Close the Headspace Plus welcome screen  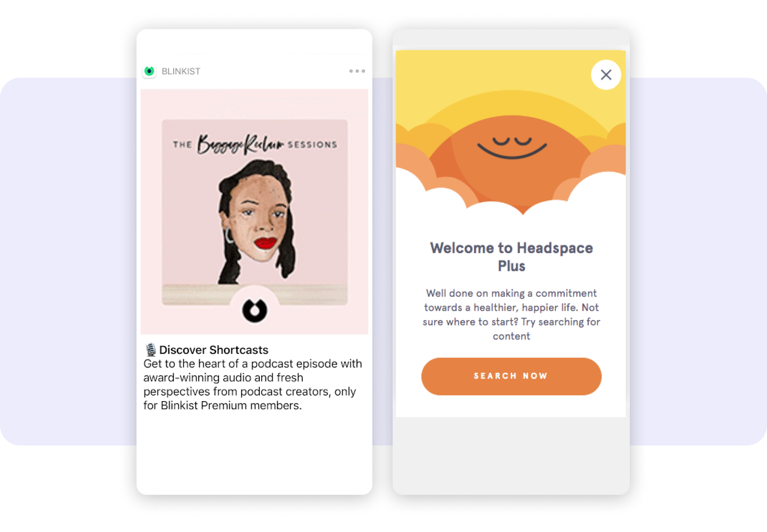pyautogui.click(x=605, y=75)
